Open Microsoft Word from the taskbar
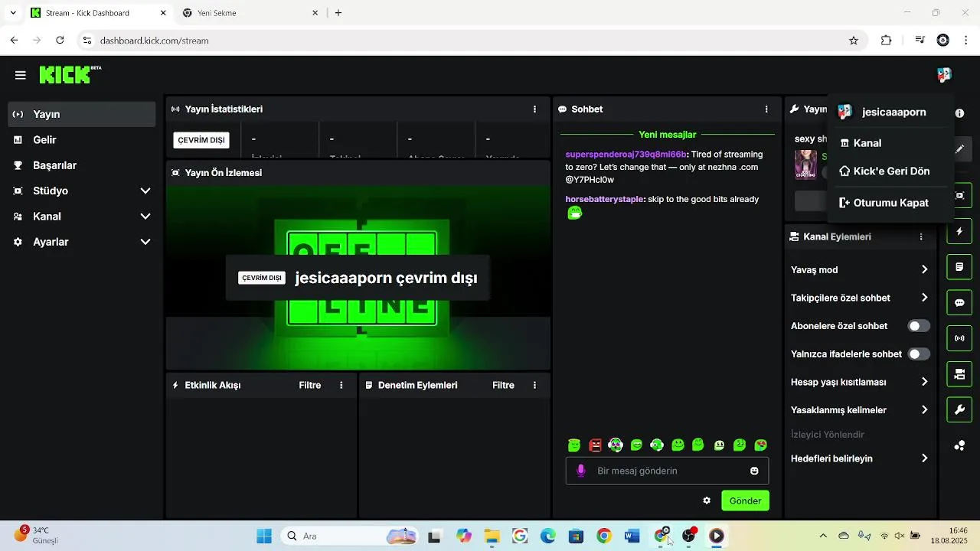 pos(632,536)
